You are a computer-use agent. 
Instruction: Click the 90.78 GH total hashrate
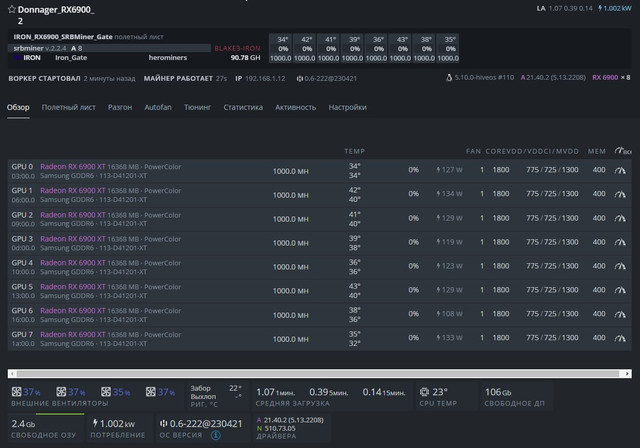pyautogui.click(x=245, y=58)
